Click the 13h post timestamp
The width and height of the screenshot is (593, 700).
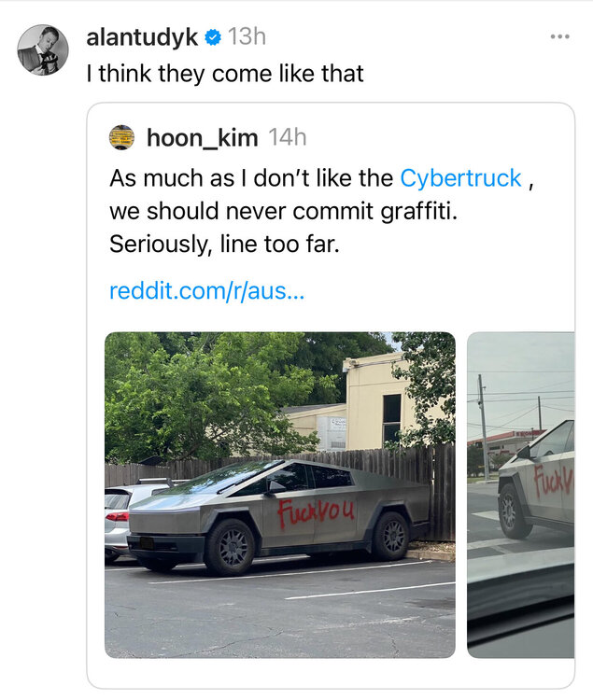pos(247,36)
